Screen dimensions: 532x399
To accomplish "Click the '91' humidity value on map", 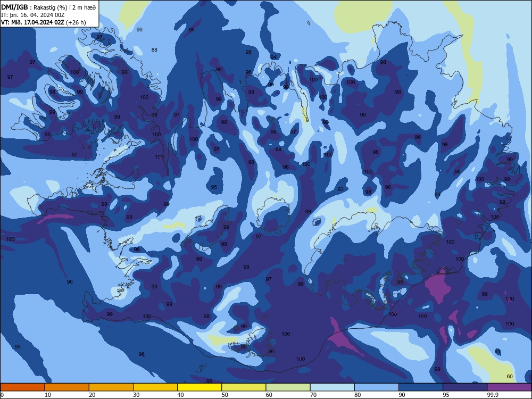I will (498, 351).
